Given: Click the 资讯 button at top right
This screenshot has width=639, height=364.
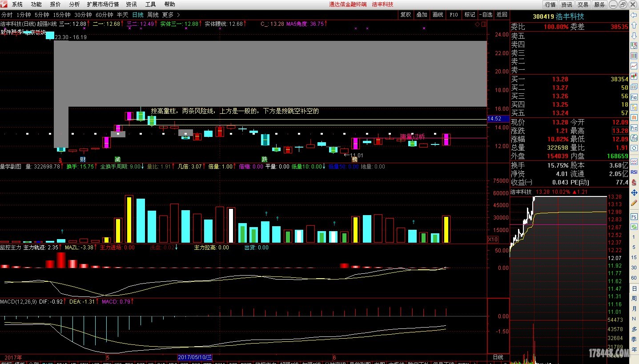Looking at the screenshot, I should tap(567, 4).
